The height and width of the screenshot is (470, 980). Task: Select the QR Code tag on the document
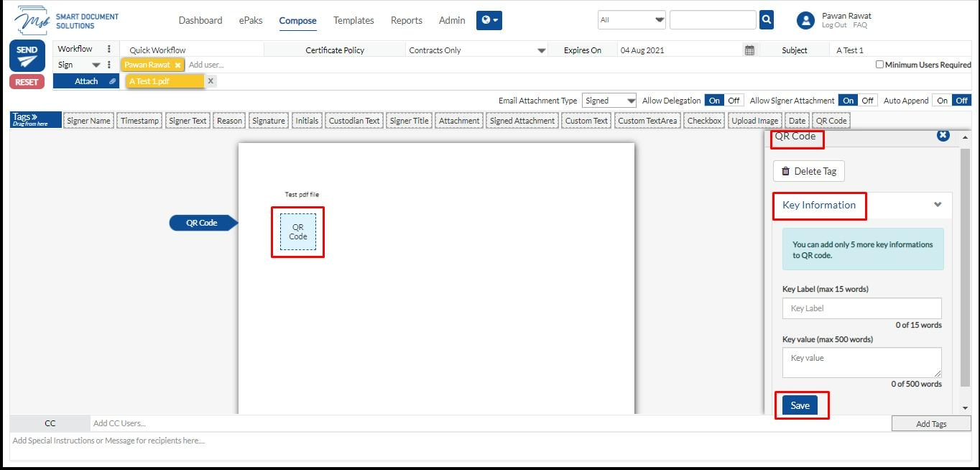(298, 231)
